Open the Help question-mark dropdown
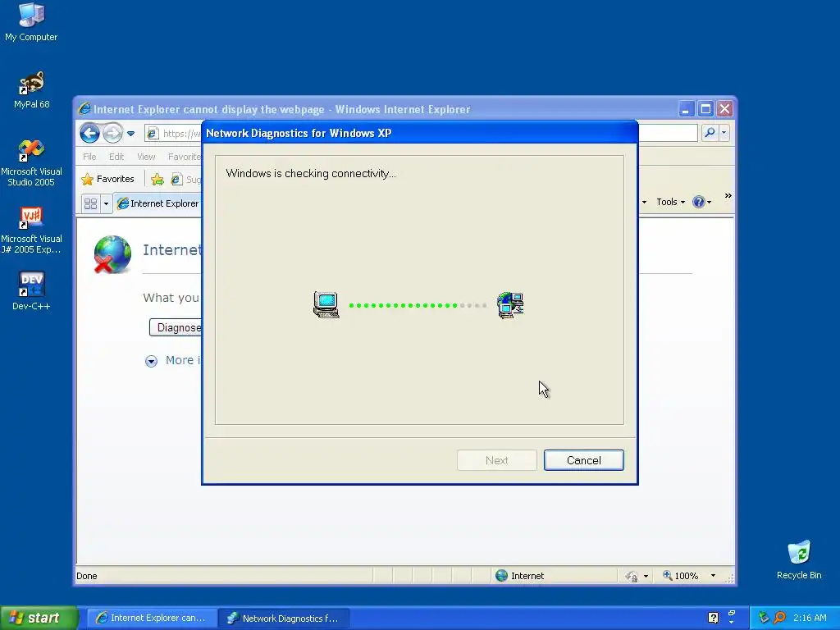This screenshot has width=840, height=630. tap(702, 202)
